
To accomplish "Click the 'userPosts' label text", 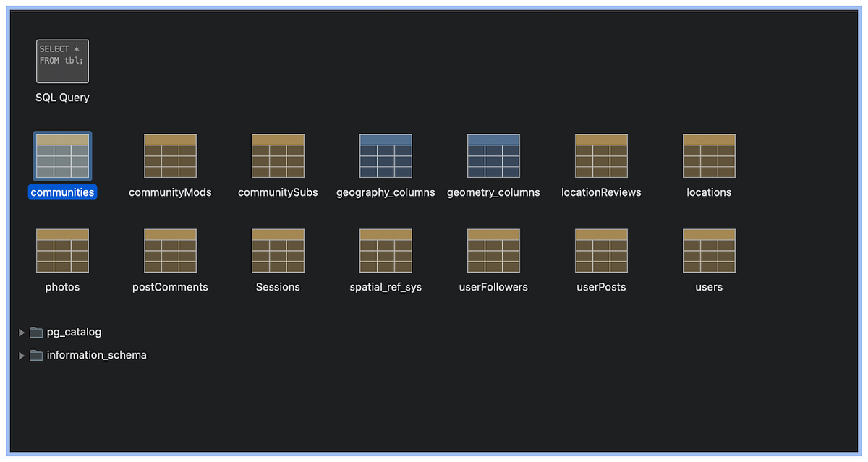I will tap(601, 287).
